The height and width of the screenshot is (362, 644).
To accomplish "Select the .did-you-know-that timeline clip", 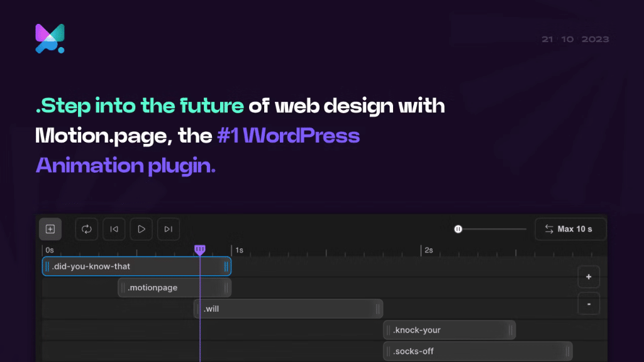I will coord(136,266).
